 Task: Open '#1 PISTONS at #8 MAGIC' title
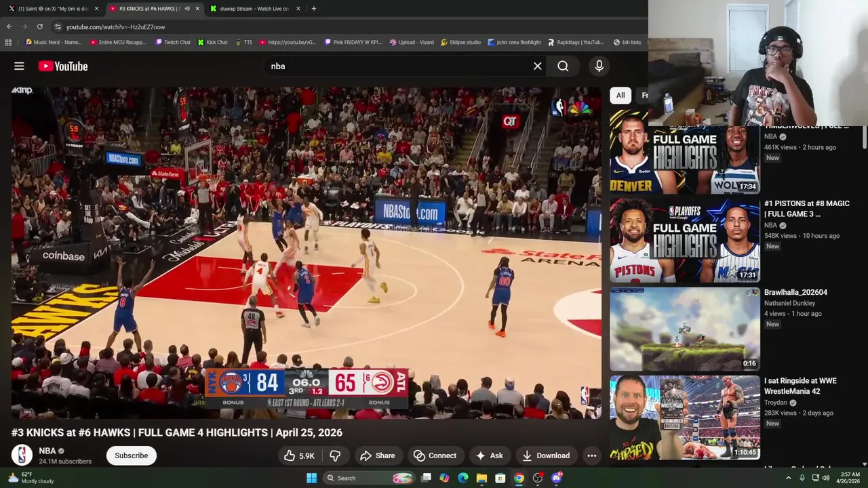click(x=806, y=209)
